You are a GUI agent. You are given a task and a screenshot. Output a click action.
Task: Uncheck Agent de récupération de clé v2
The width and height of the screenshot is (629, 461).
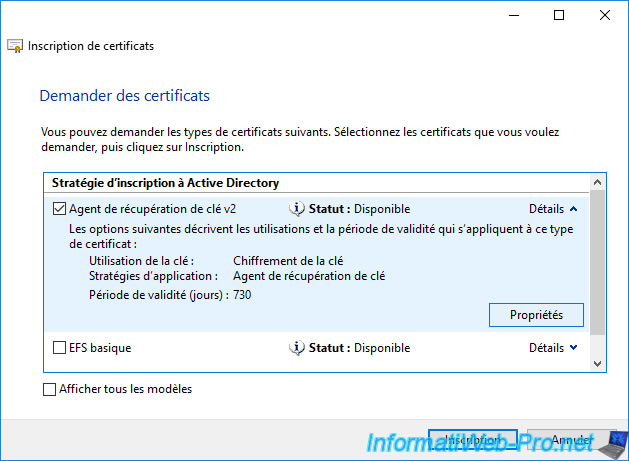59,210
